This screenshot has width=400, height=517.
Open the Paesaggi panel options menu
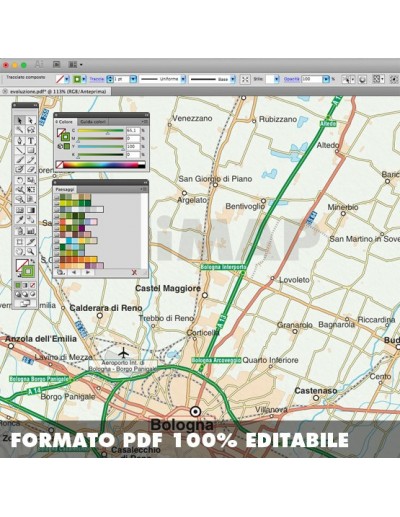(x=144, y=189)
